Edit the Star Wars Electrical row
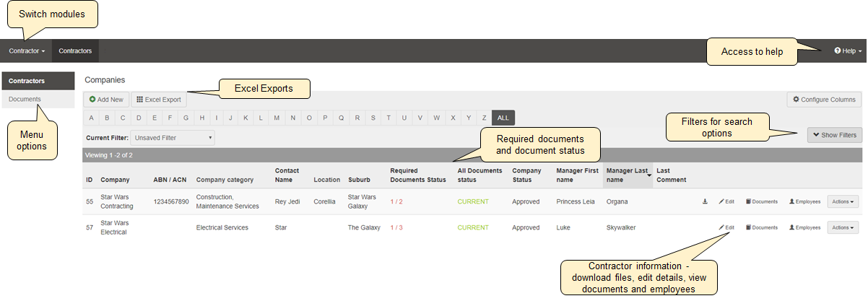 click(x=726, y=227)
